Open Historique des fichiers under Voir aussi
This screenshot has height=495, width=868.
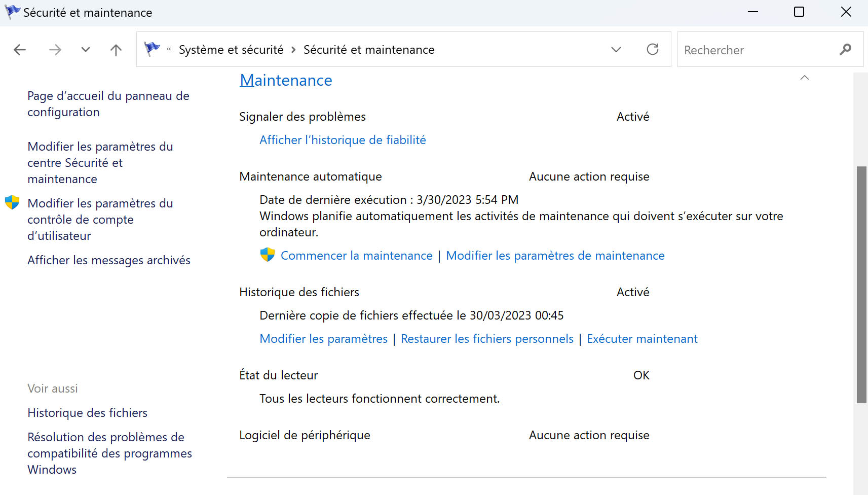[x=87, y=413]
